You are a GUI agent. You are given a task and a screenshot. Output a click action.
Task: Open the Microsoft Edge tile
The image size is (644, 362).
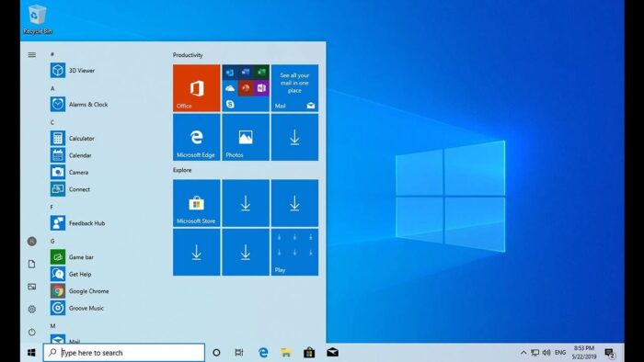click(196, 137)
